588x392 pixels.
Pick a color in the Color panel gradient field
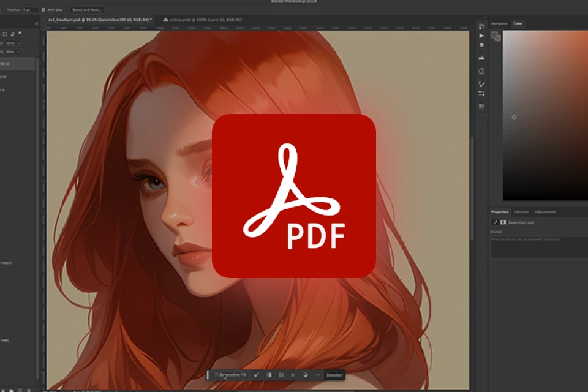545,116
